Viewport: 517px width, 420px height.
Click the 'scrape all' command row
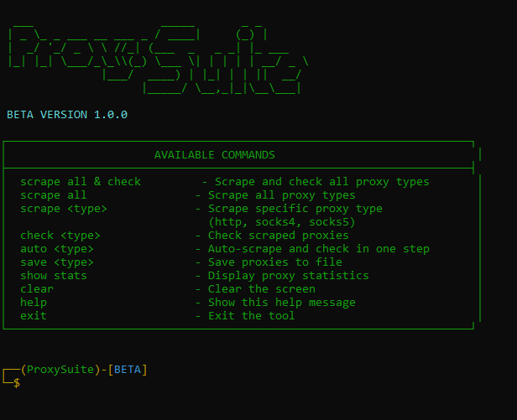(x=54, y=195)
